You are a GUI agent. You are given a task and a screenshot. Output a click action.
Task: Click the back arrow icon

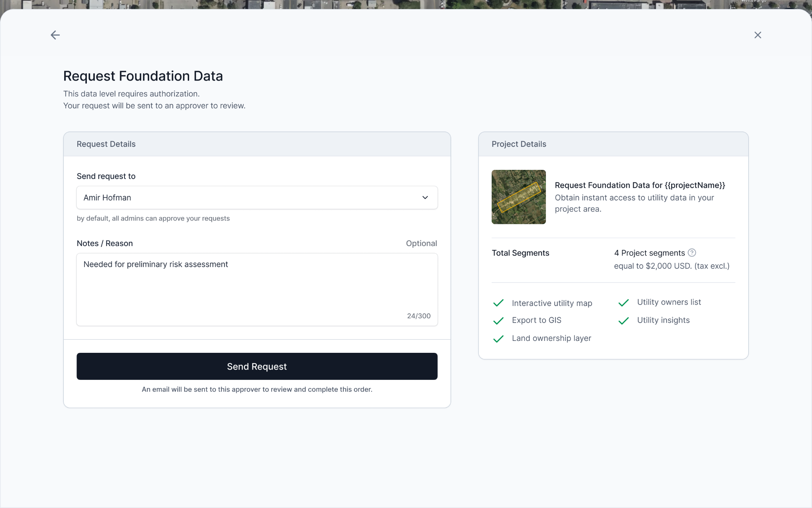pos(55,35)
